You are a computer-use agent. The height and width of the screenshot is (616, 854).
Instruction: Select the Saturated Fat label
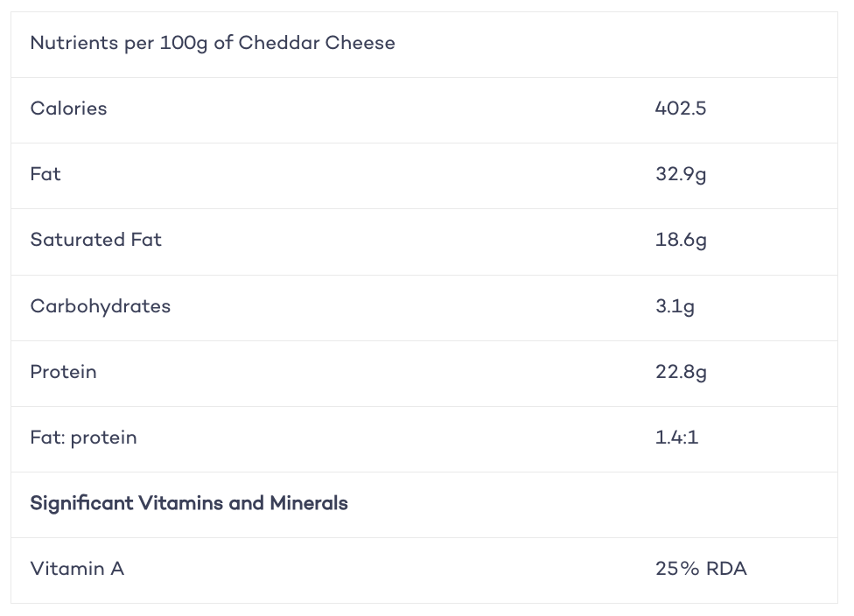coord(96,241)
